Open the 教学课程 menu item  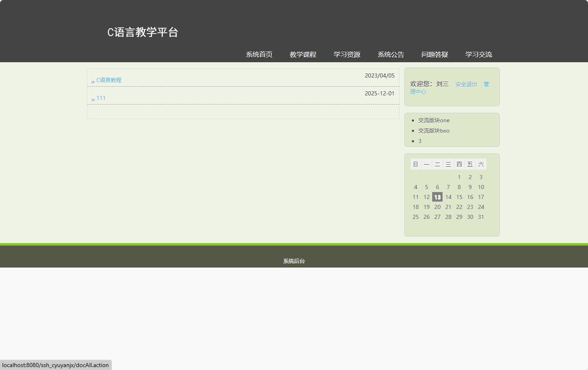pyautogui.click(x=302, y=54)
